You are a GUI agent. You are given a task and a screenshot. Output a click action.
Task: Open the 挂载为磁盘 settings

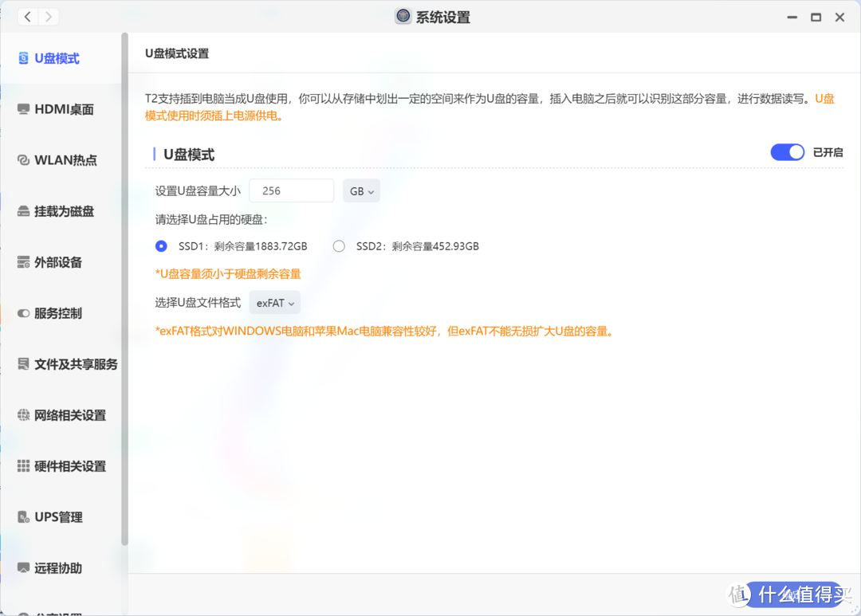tap(57, 210)
